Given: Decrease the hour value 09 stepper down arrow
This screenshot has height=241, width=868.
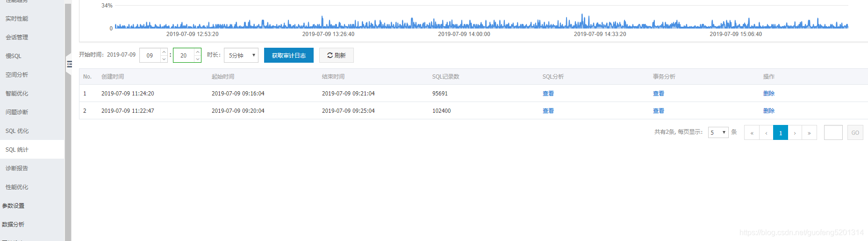Looking at the screenshot, I should coord(164,59).
